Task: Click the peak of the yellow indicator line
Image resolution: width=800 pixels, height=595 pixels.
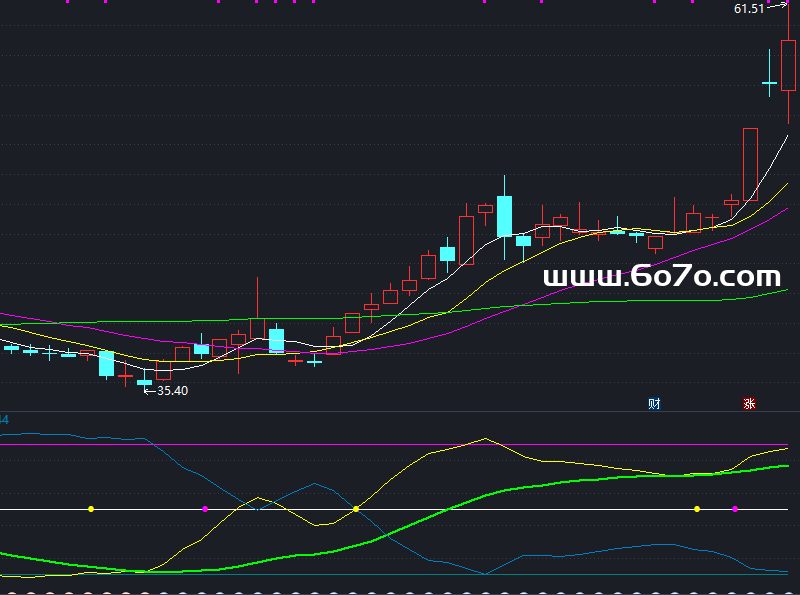Action: pyautogui.click(x=485, y=438)
